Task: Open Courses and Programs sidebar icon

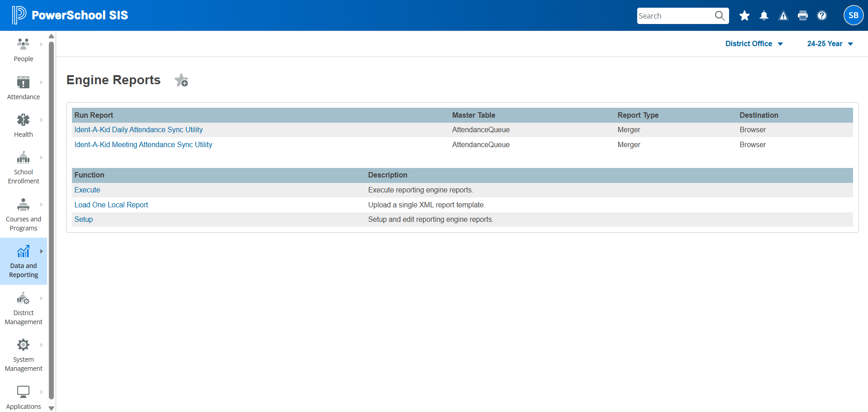Action: pyautogui.click(x=23, y=205)
